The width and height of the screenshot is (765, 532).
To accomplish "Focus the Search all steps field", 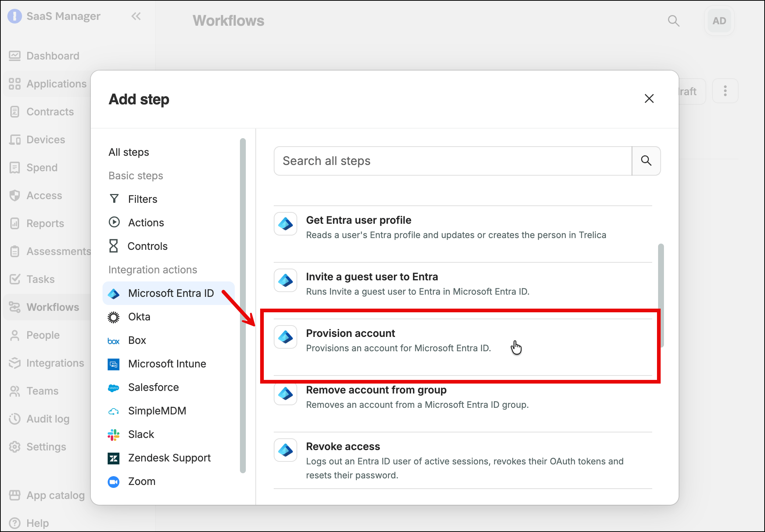I will tap(453, 161).
